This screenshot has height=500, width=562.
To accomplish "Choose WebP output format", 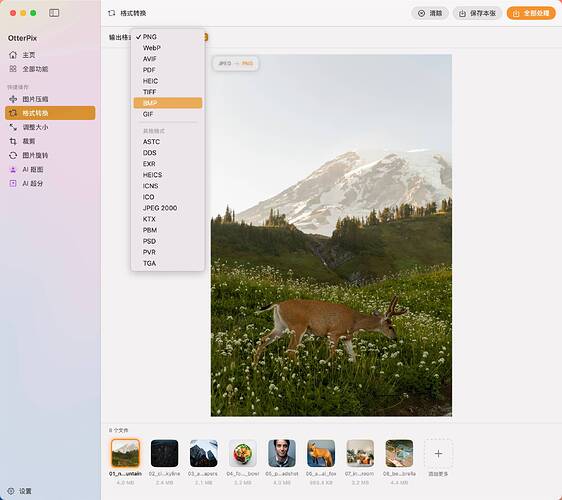I will coord(168,48).
